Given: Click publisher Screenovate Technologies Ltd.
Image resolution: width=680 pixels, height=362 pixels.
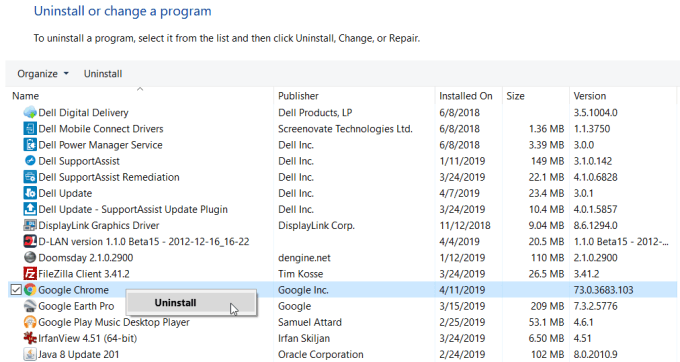Looking at the screenshot, I should click(345, 129).
